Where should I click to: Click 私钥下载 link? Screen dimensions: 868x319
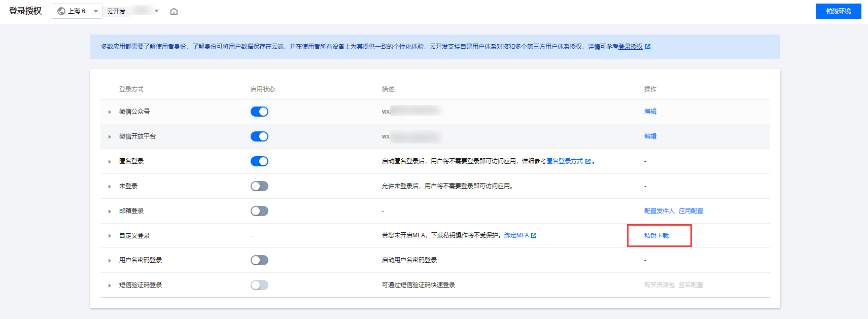[656, 236]
